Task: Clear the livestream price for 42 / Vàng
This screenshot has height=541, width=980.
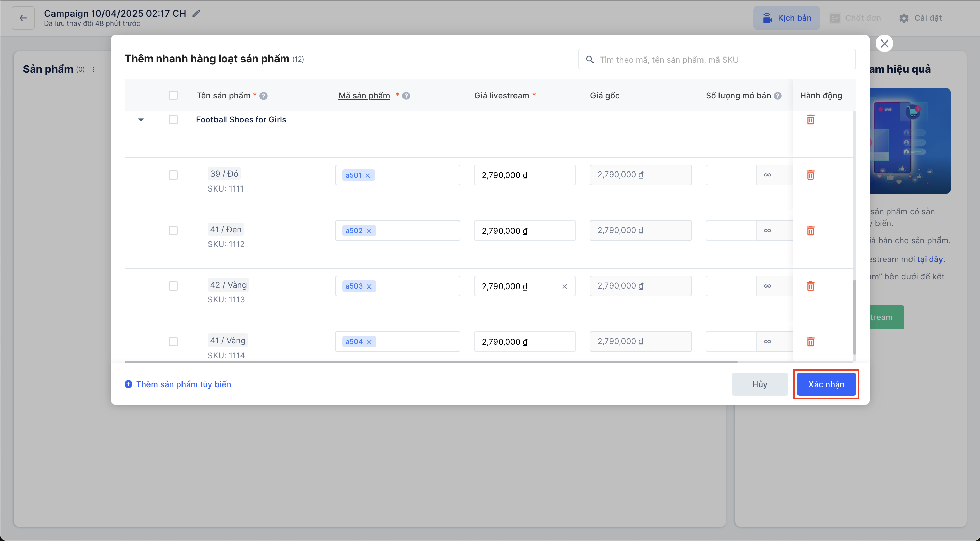Action: 564,286
